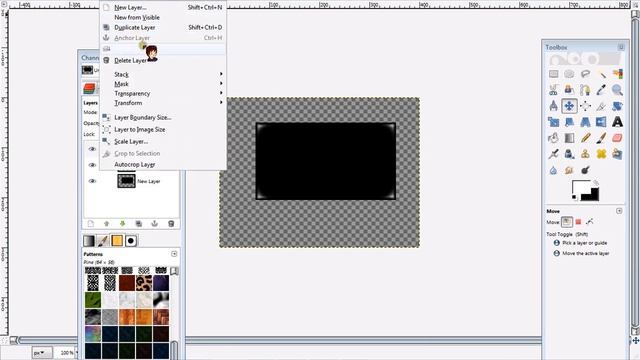The width and height of the screenshot is (640, 360).
Task: Select the Foreground Select tool
Action: tap(569, 90)
